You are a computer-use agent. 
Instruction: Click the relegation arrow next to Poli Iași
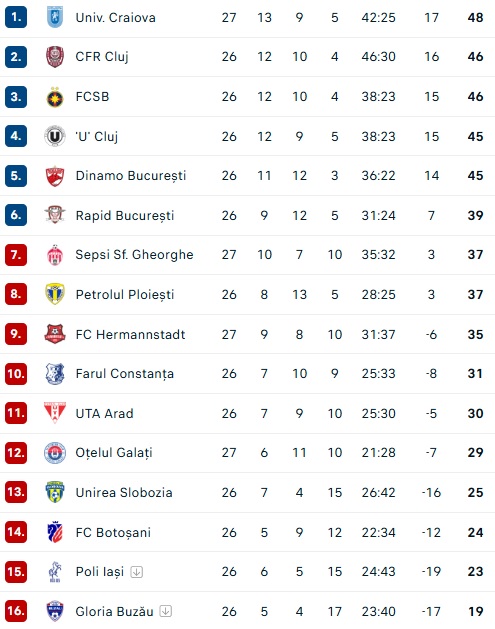click(x=137, y=572)
